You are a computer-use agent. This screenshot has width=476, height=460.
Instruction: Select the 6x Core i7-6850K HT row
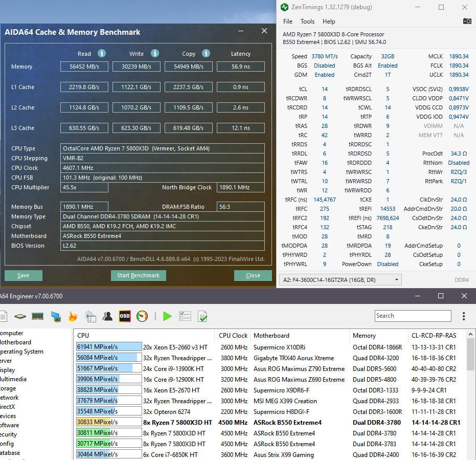(271, 454)
